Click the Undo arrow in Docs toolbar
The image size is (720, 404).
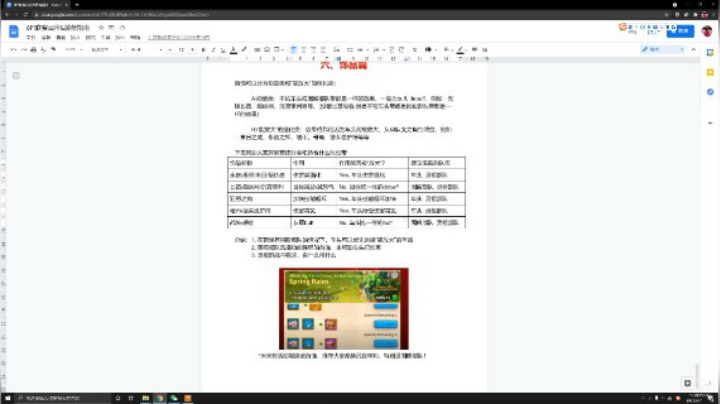pyautogui.click(x=13, y=50)
